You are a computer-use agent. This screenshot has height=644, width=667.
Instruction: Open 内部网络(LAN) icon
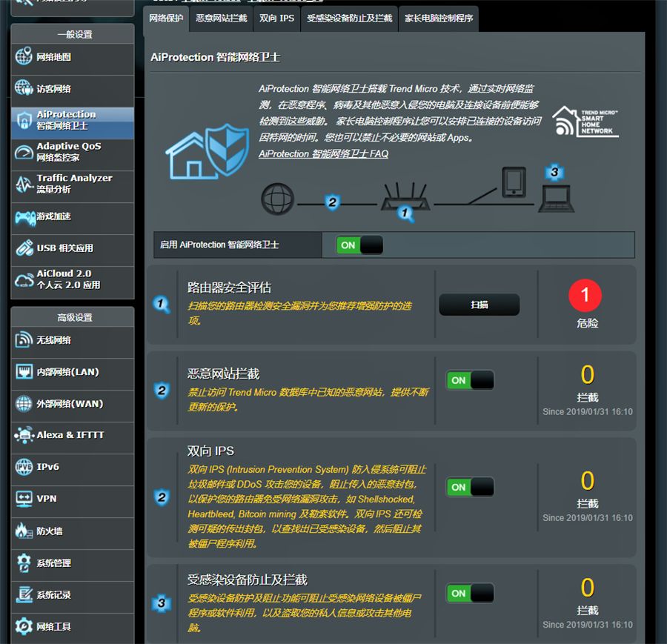pos(24,371)
